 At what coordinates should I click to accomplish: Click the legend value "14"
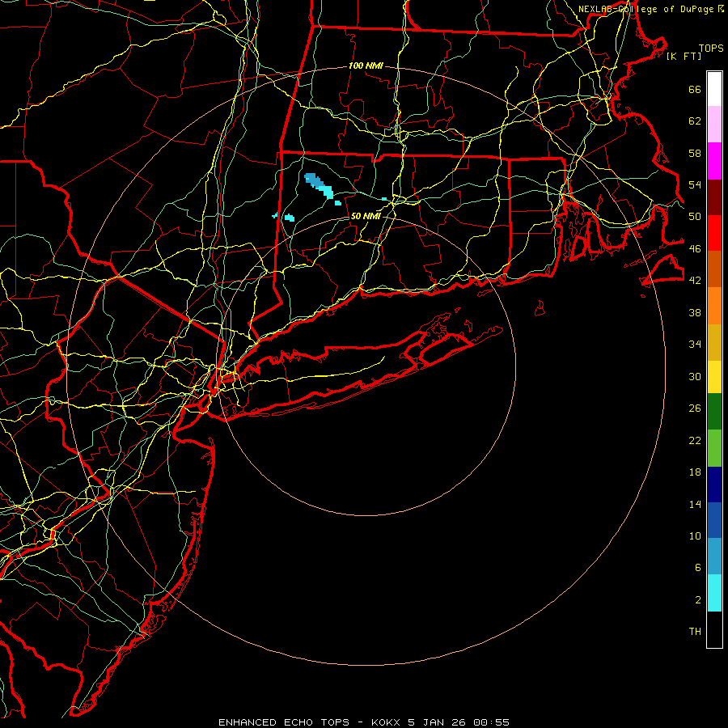click(695, 504)
